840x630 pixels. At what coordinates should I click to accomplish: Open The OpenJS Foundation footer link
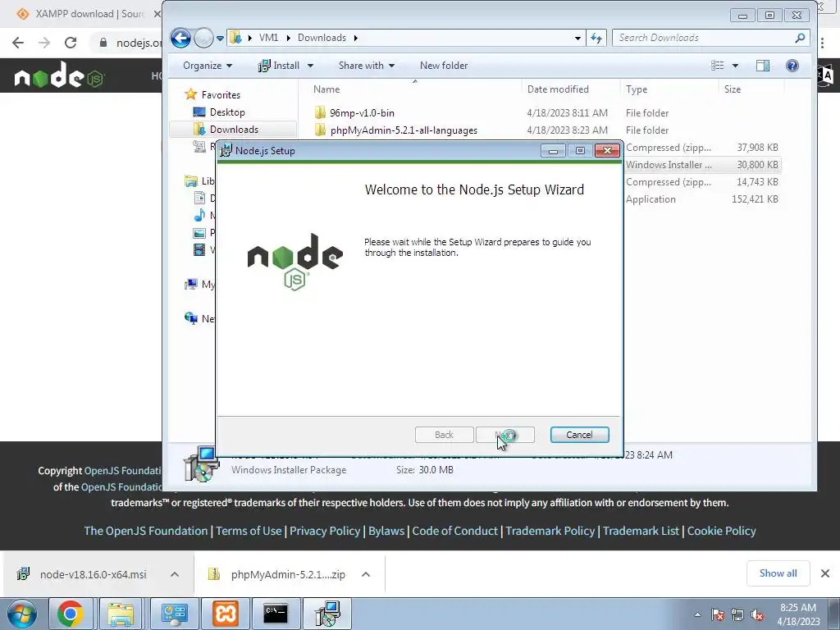click(145, 531)
